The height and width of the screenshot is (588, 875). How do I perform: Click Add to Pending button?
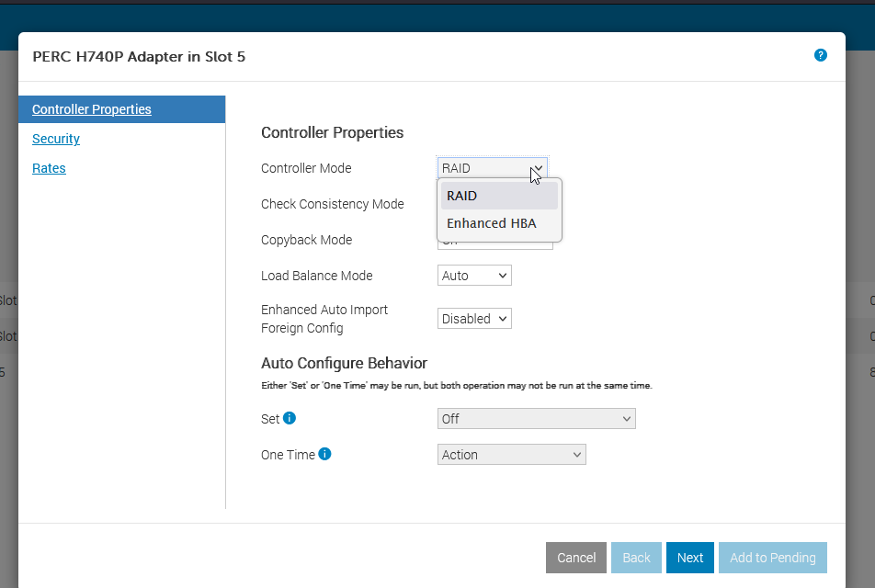(x=773, y=558)
